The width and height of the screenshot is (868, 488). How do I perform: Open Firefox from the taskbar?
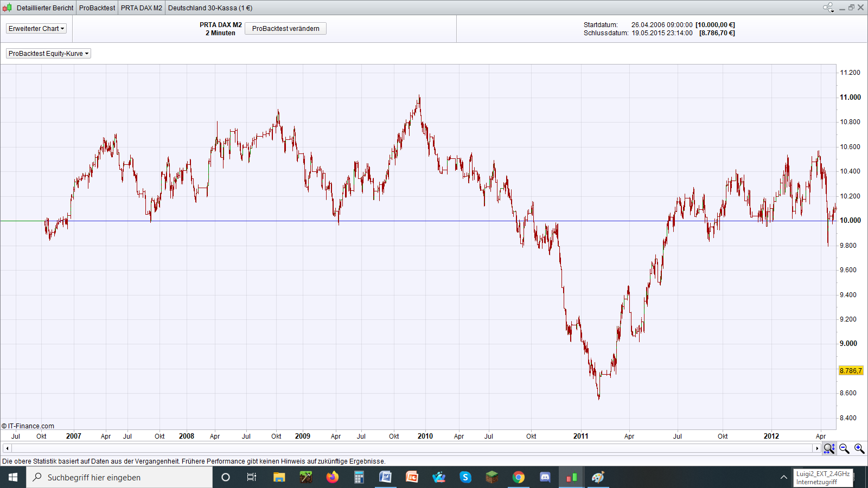[333, 477]
